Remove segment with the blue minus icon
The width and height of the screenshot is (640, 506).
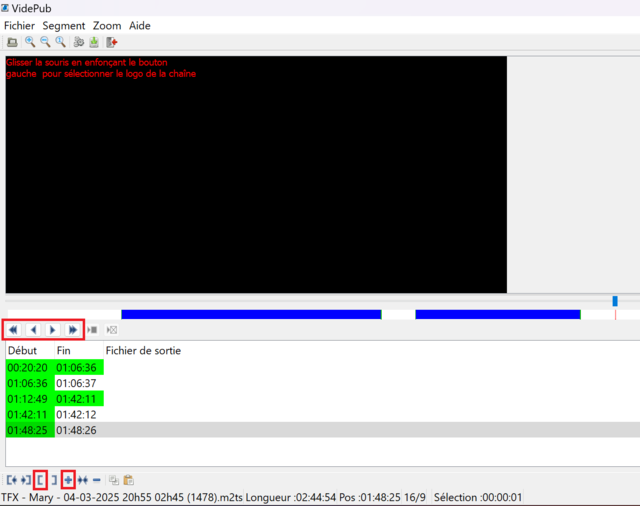(x=96, y=480)
